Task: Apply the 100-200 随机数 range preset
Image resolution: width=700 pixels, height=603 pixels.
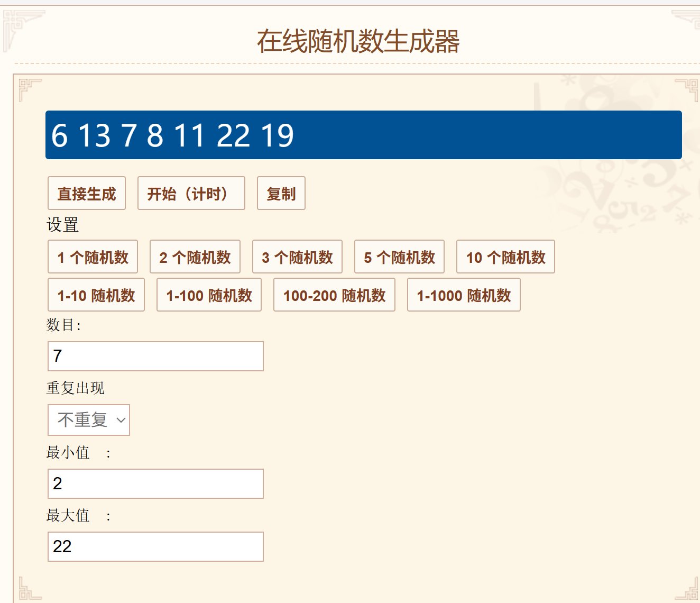Action: coord(334,295)
